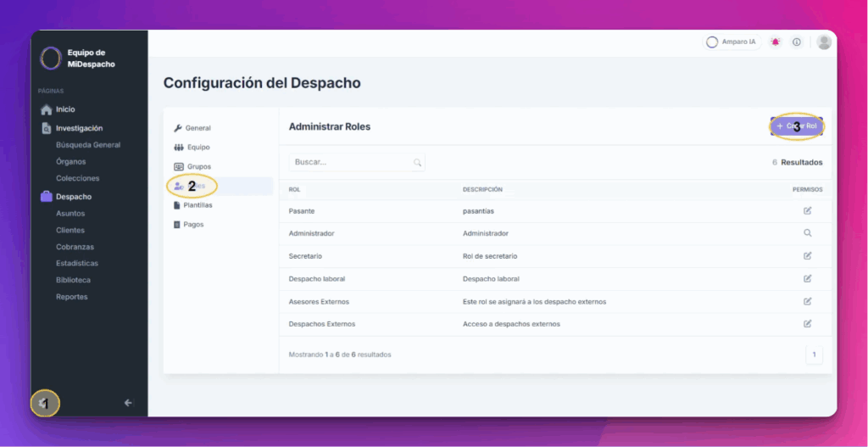This screenshot has width=868, height=447.
Task: Open Asuntos in sidebar
Action: point(70,213)
